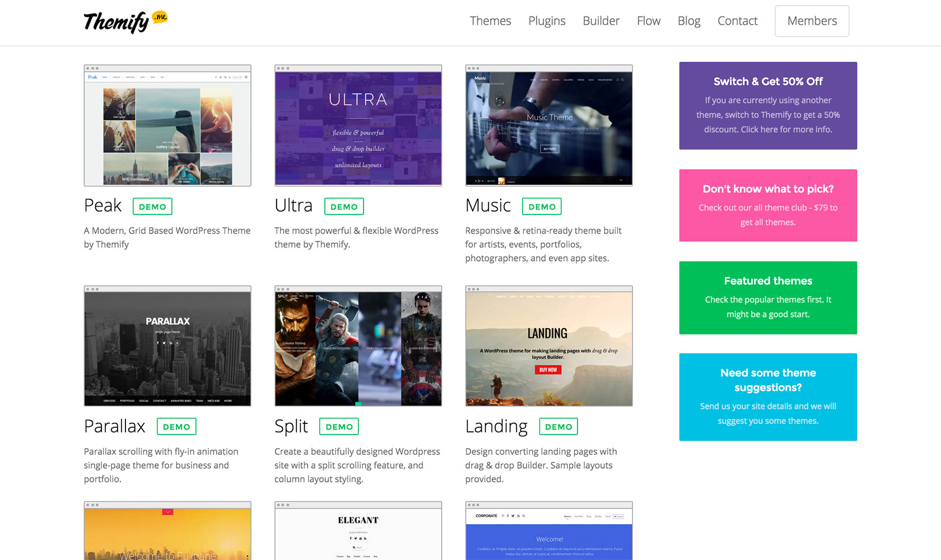Open the Flow menu item
Viewport: 941px width, 560px height.
(x=649, y=21)
